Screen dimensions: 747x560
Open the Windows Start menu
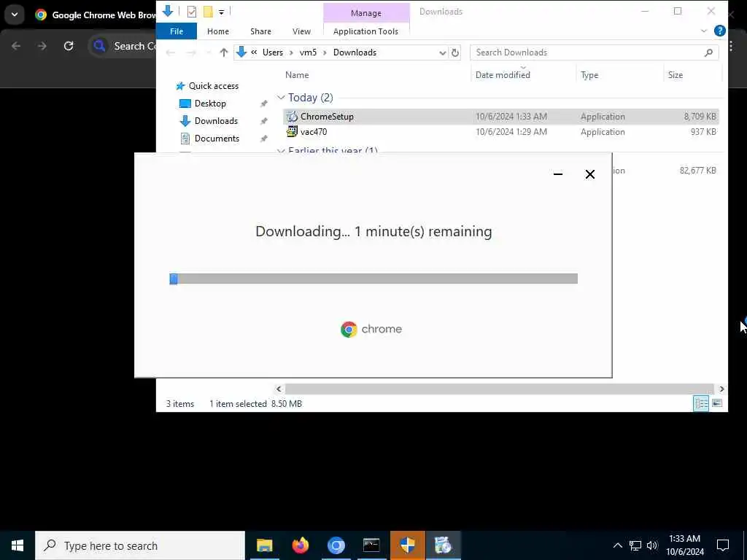tap(18, 545)
